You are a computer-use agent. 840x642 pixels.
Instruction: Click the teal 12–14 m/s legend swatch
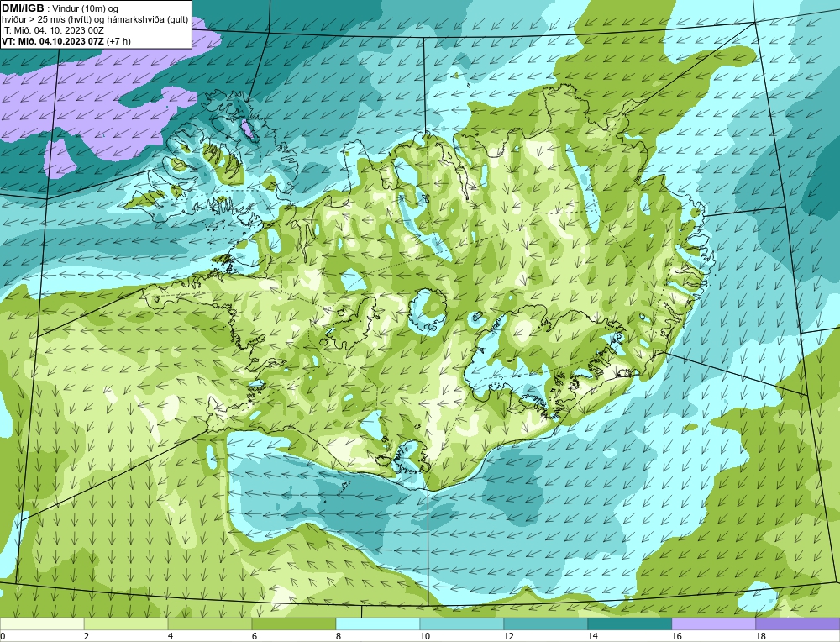(x=545, y=624)
